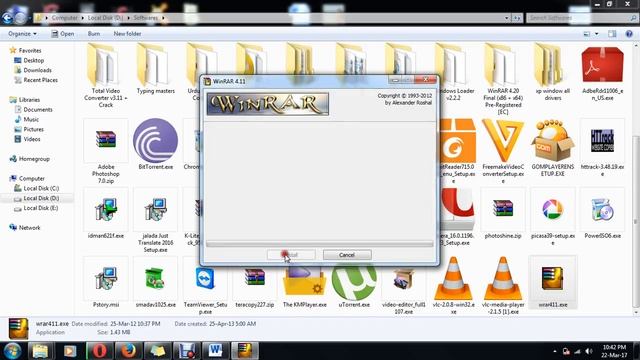
Task: Click New folder in toolbar
Action: [x=127, y=34]
